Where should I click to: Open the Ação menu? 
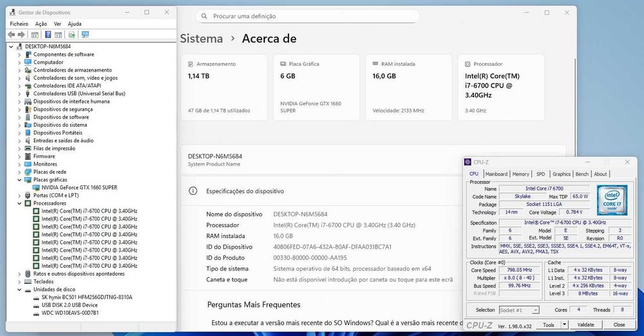(x=41, y=24)
